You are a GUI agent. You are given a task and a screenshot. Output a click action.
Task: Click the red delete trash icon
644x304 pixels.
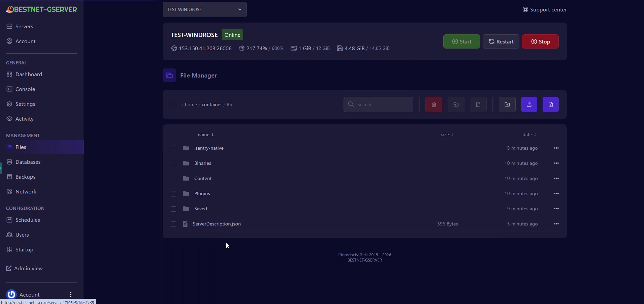433,104
